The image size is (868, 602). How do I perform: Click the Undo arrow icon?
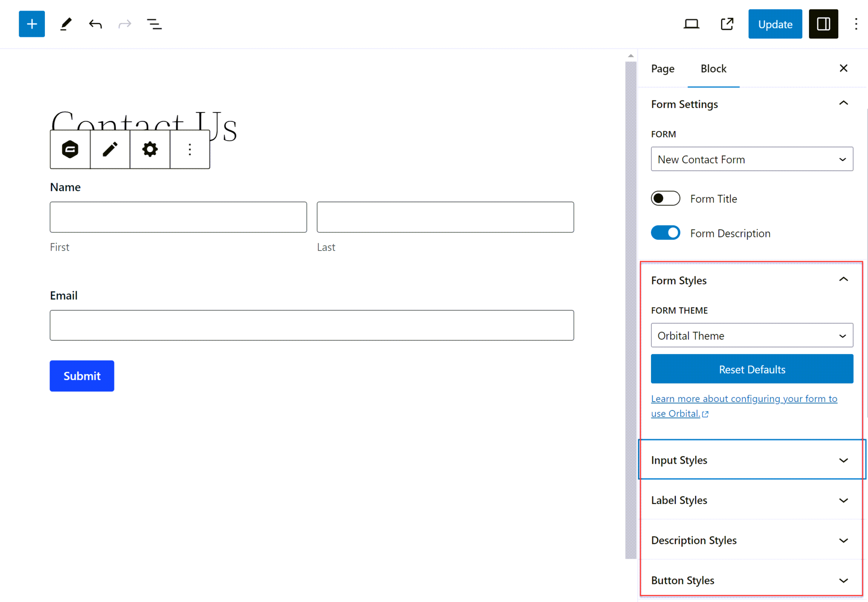click(95, 24)
